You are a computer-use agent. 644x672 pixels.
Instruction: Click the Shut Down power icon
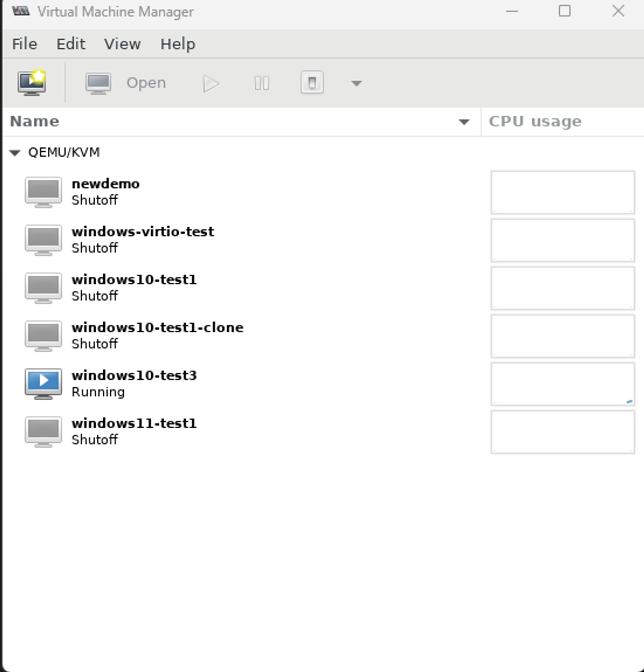312,83
